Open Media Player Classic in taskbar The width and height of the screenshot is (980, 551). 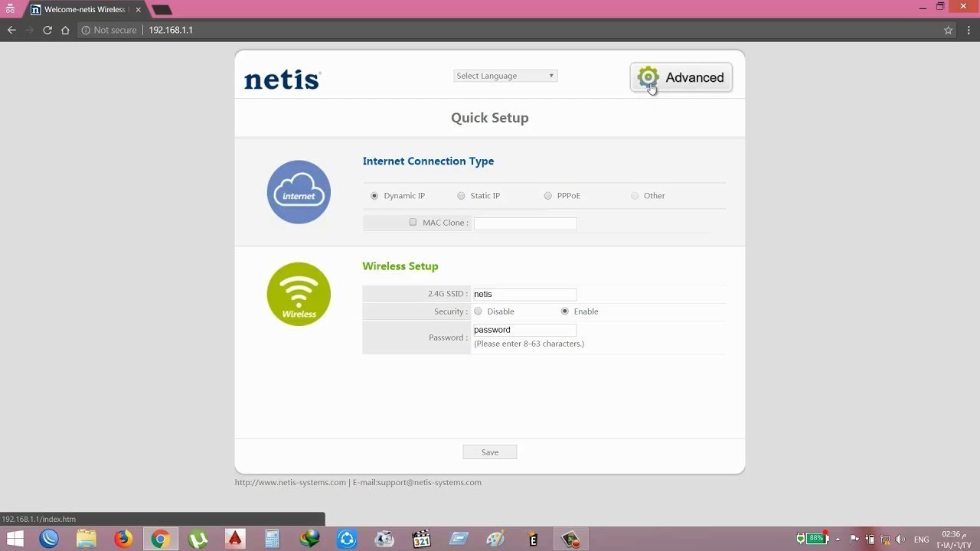[x=421, y=539]
